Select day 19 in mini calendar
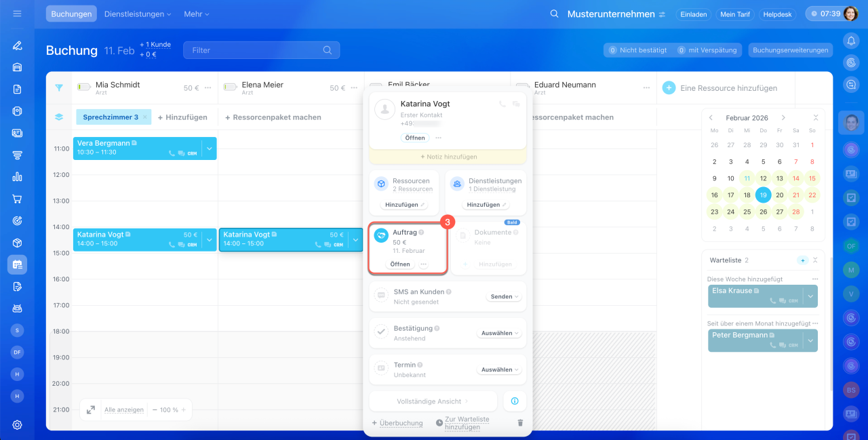Screen dimensions: 868x440 click(x=763, y=195)
